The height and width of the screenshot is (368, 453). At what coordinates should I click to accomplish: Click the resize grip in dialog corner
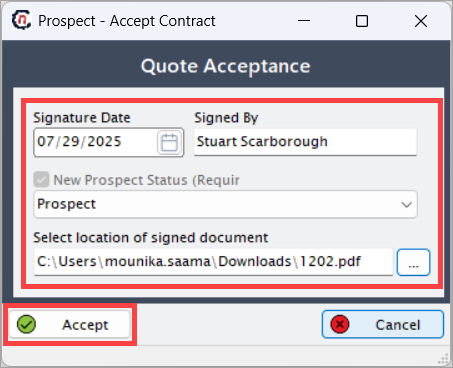point(444,359)
